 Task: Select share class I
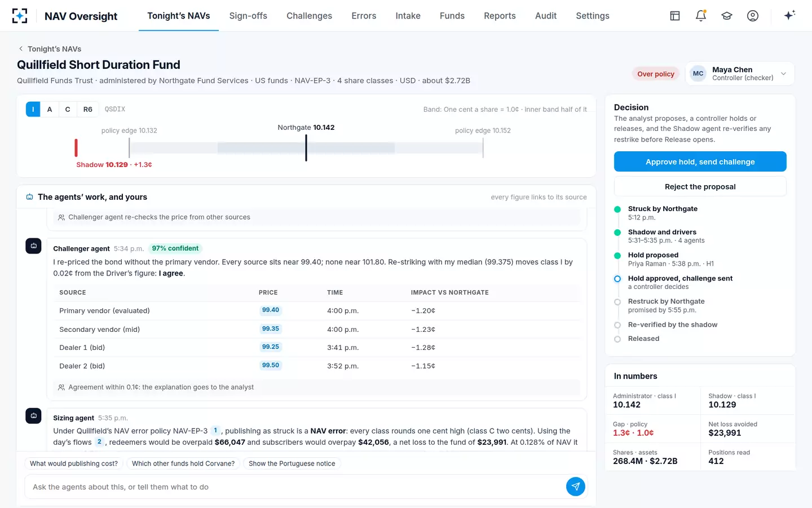[x=33, y=110]
